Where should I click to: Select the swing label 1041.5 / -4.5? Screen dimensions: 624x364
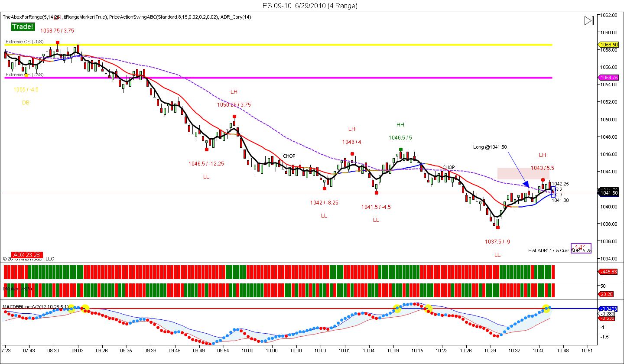point(376,207)
